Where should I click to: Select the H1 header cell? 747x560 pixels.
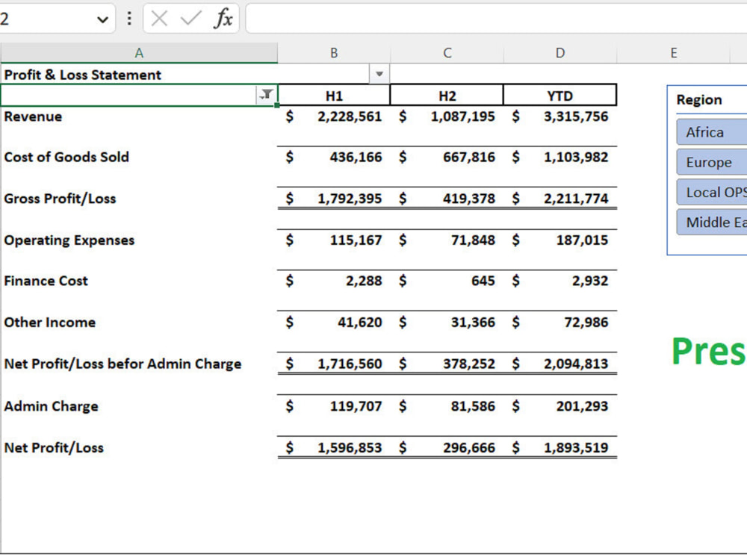point(334,96)
